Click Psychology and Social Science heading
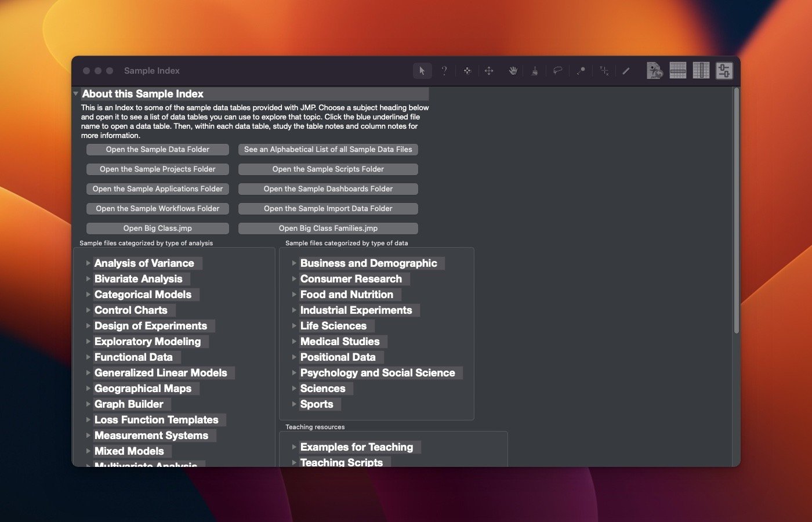 click(378, 373)
